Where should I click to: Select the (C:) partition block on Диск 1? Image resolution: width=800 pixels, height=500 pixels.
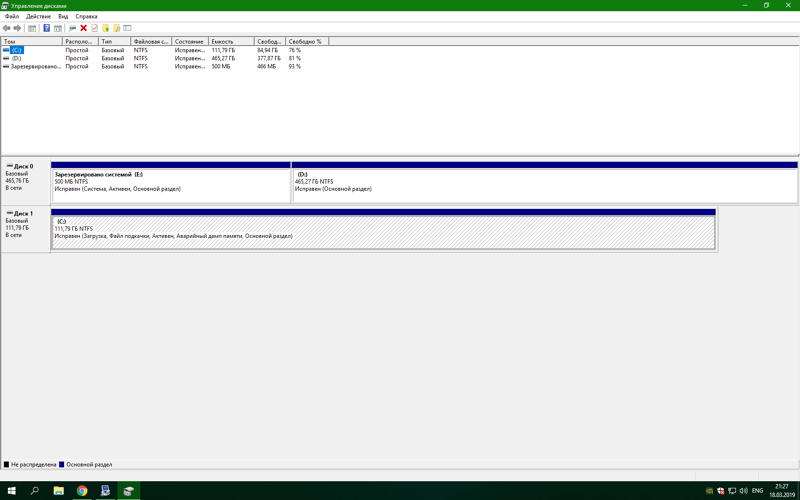(x=383, y=231)
